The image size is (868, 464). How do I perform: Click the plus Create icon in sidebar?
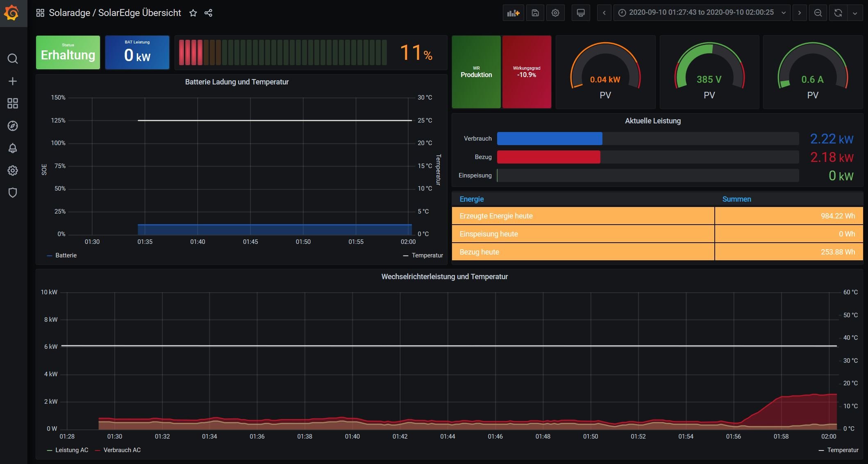point(13,81)
